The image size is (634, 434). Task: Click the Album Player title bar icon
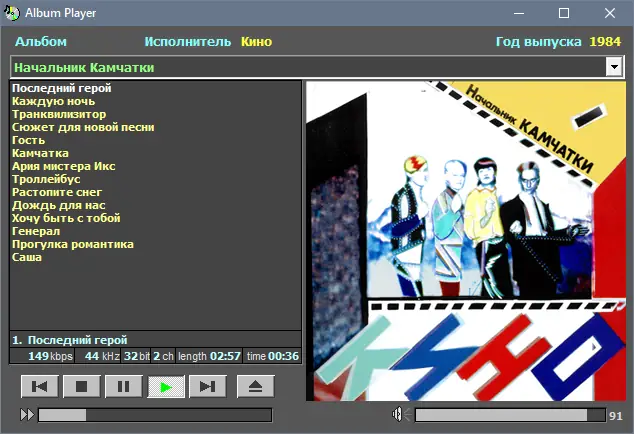click(x=11, y=13)
